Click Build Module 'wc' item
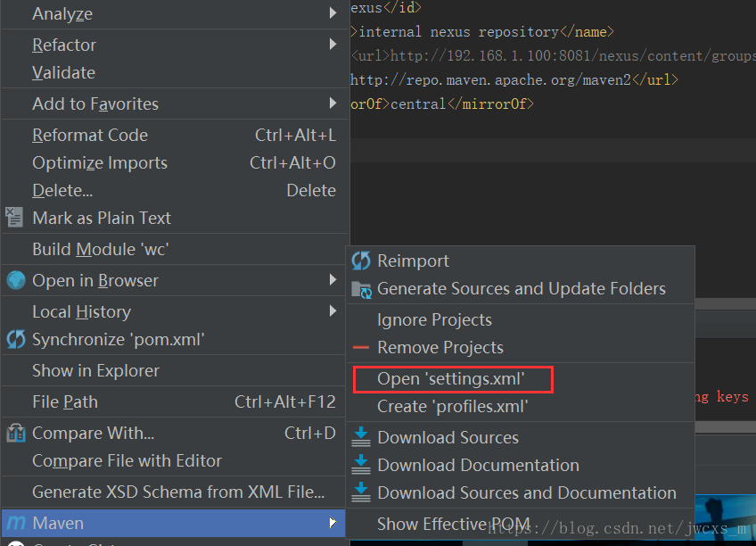 (x=101, y=249)
